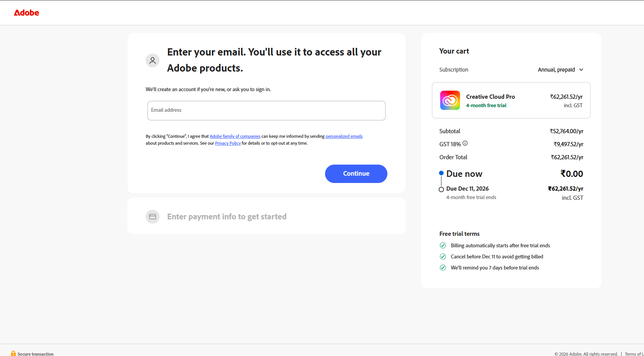Select the Due now timeline dot
This screenshot has width=644, height=356.
(x=441, y=173)
